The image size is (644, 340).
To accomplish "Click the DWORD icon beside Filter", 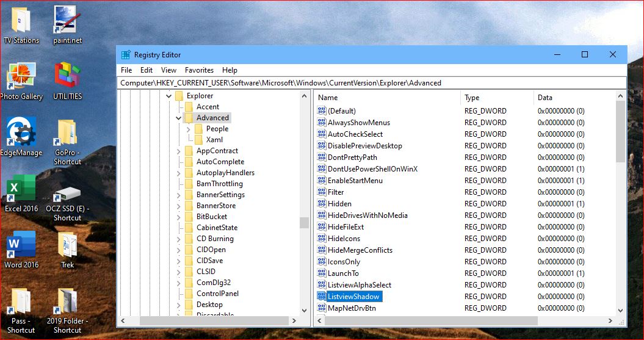I will pyautogui.click(x=321, y=192).
